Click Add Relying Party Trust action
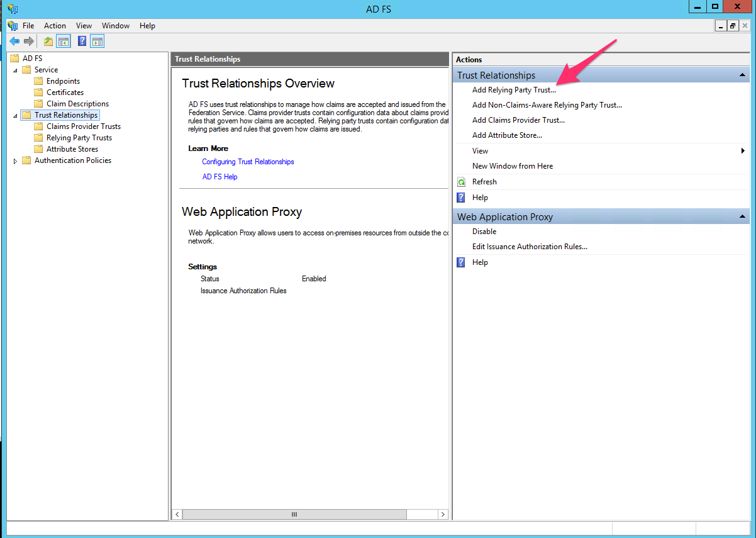Screen dimensions: 756x538 [x=514, y=90]
